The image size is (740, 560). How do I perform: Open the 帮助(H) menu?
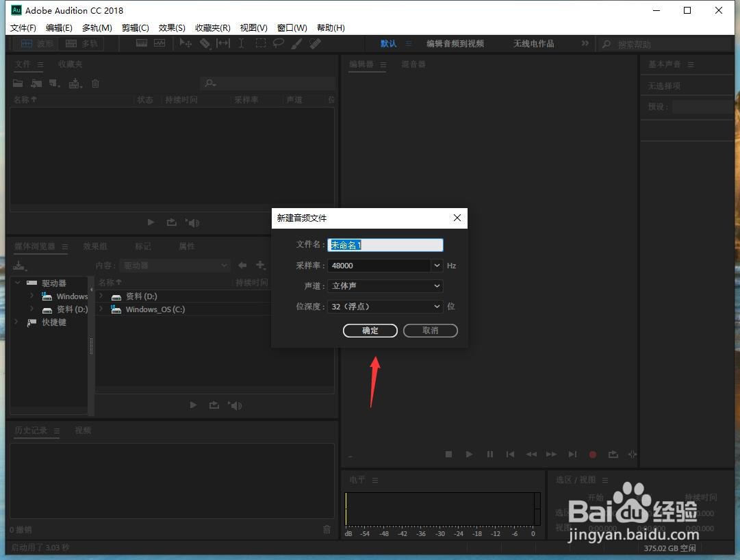click(331, 28)
